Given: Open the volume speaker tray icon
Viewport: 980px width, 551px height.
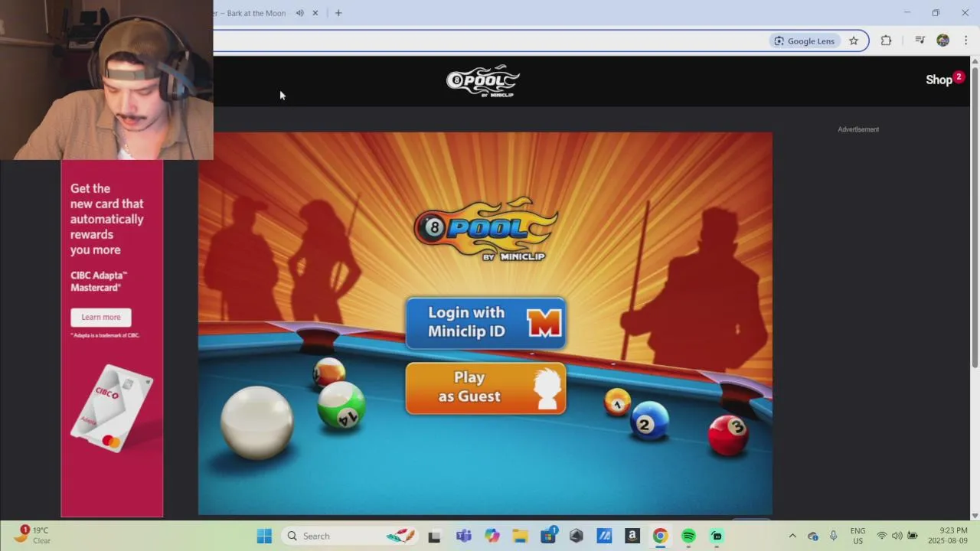Looking at the screenshot, I should coord(897,536).
